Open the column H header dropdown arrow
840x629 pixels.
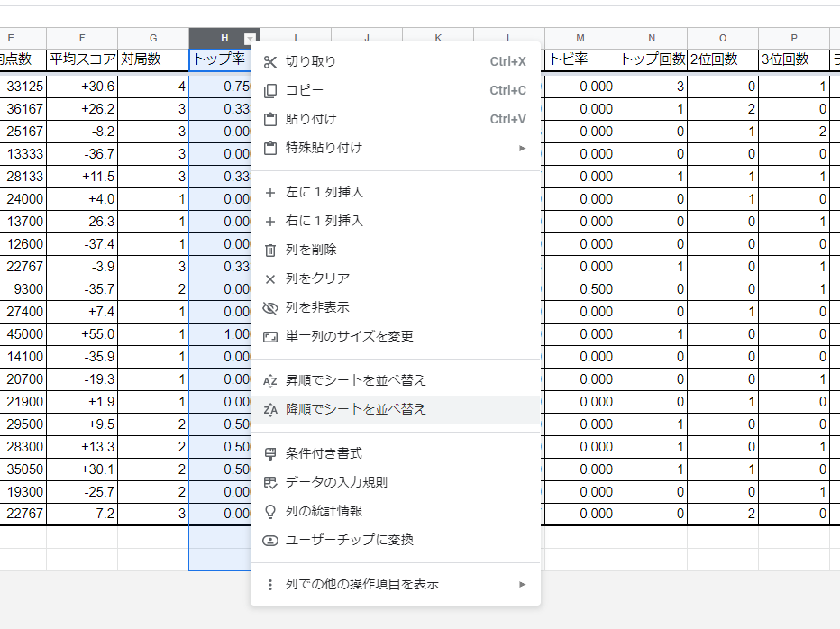click(250, 39)
